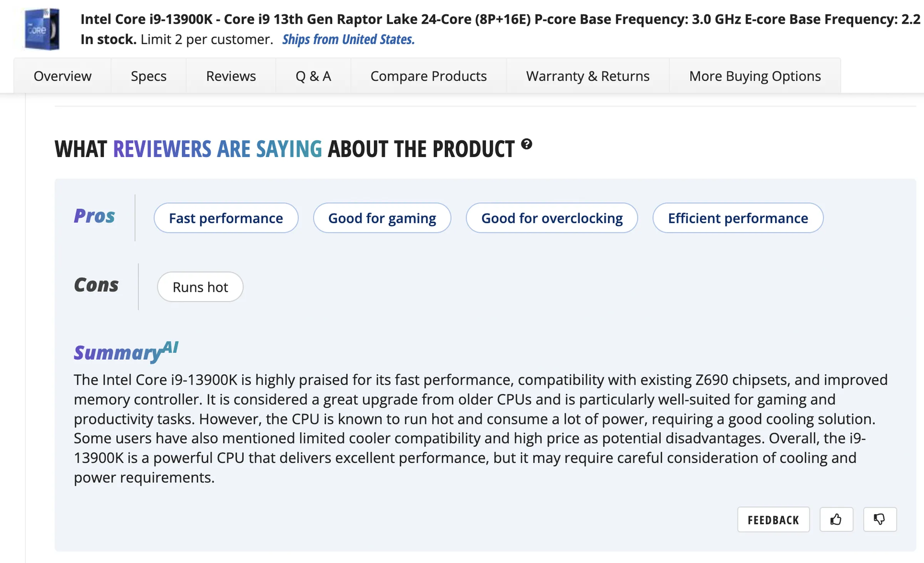Open the Compare Products tab

pos(429,76)
